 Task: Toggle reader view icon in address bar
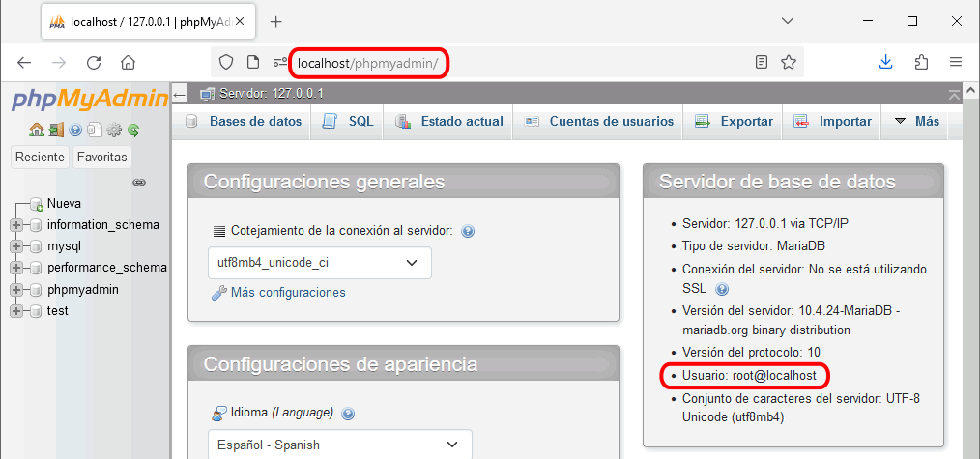762,62
